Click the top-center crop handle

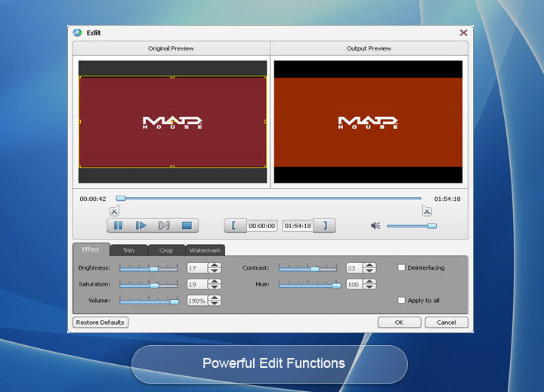click(x=172, y=77)
